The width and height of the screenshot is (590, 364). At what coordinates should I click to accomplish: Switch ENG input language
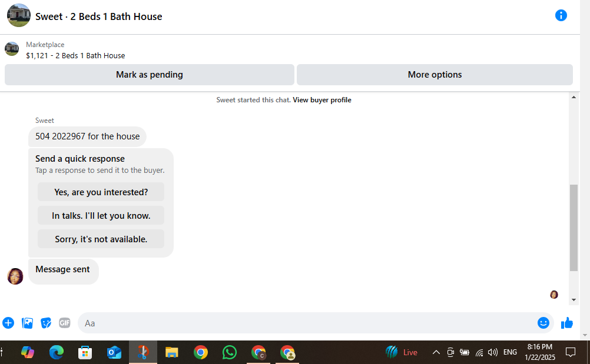tap(510, 352)
